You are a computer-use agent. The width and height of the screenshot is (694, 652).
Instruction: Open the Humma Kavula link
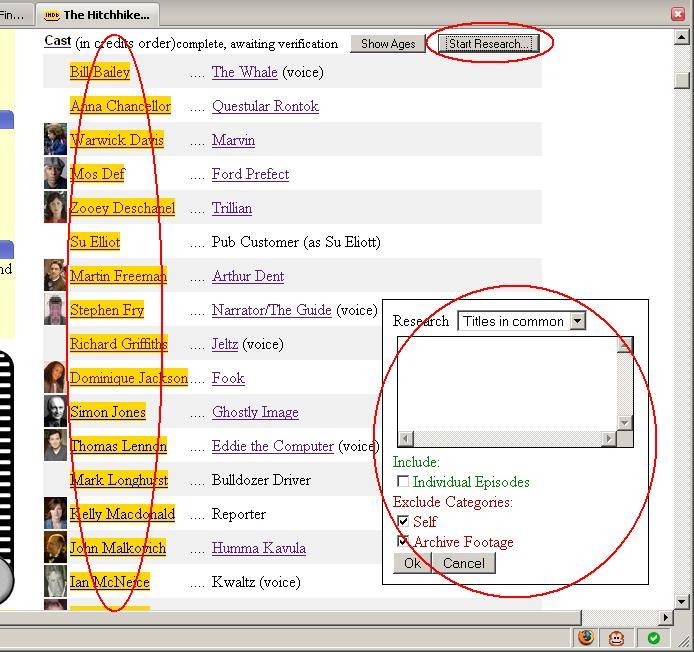click(259, 548)
